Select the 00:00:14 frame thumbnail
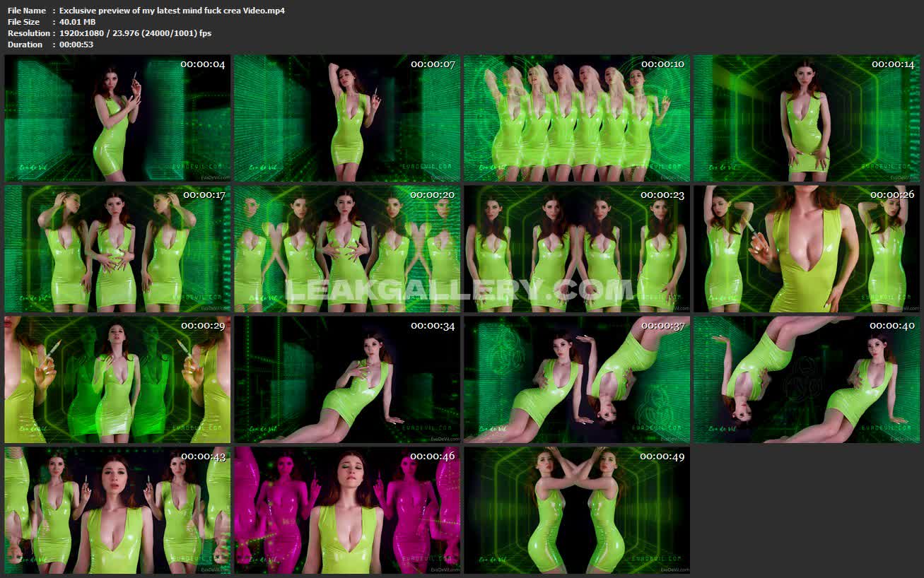Image resolution: width=924 pixels, height=578 pixels. [x=807, y=118]
